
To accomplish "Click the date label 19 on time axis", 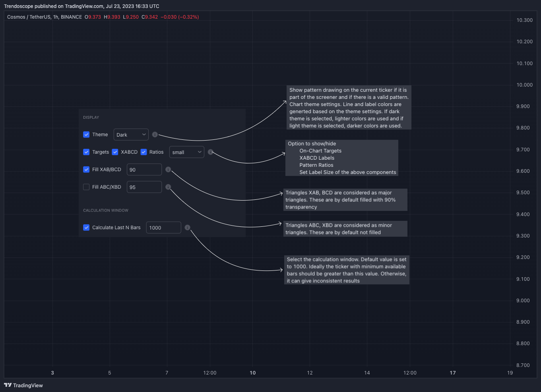I will click(x=510, y=373).
